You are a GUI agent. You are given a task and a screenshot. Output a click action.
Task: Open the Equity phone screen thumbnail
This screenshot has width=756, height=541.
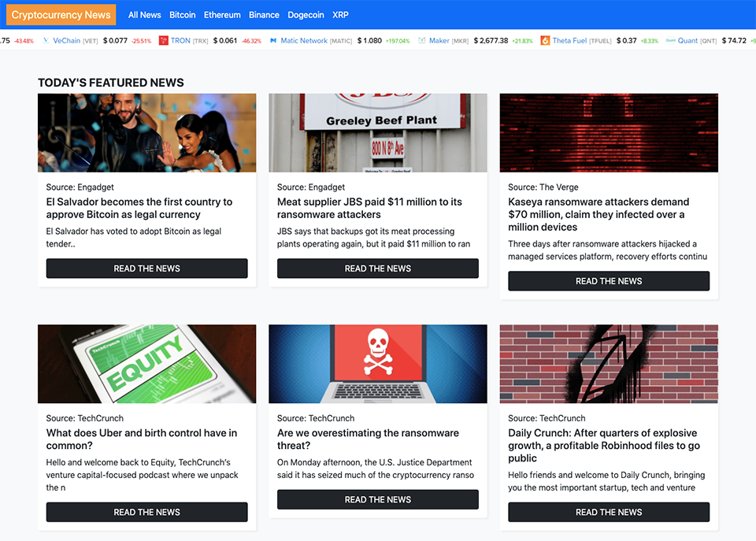pyautogui.click(x=147, y=364)
